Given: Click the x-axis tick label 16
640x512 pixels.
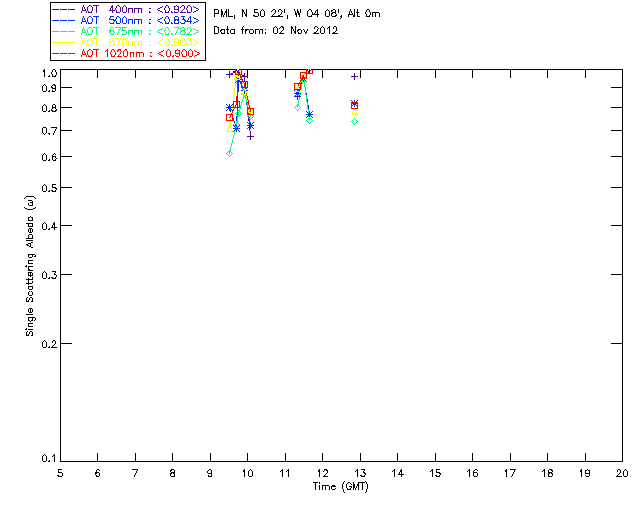Looking at the screenshot, I should (x=473, y=473).
